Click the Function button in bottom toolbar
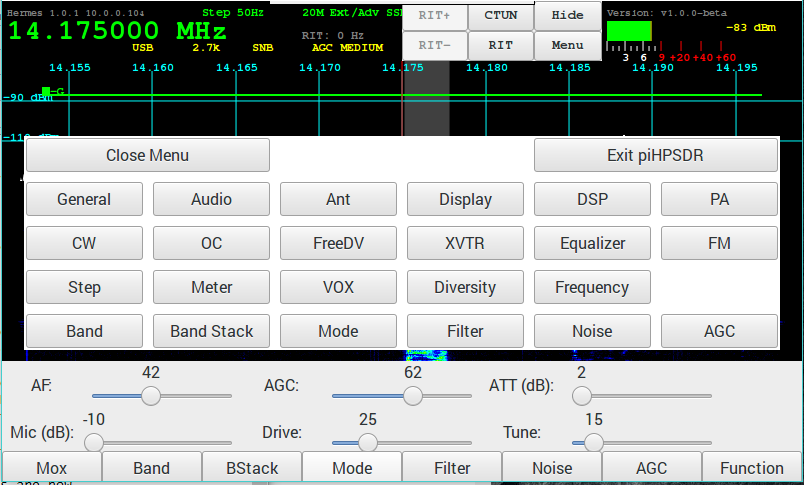Image resolution: width=804 pixels, height=485 pixels. [x=752, y=468]
